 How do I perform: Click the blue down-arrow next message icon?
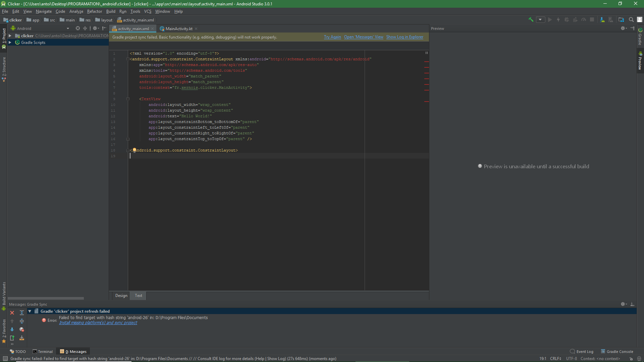coord(12,329)
